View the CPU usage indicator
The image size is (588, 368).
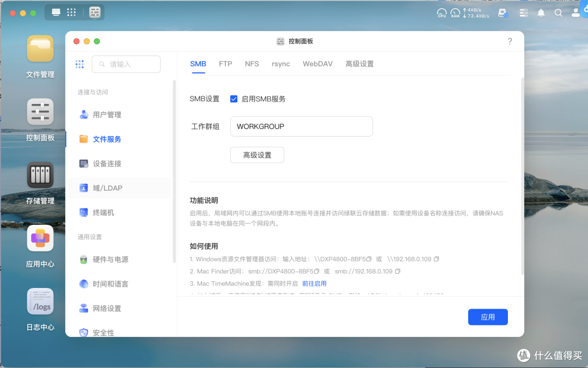point(442,13)
